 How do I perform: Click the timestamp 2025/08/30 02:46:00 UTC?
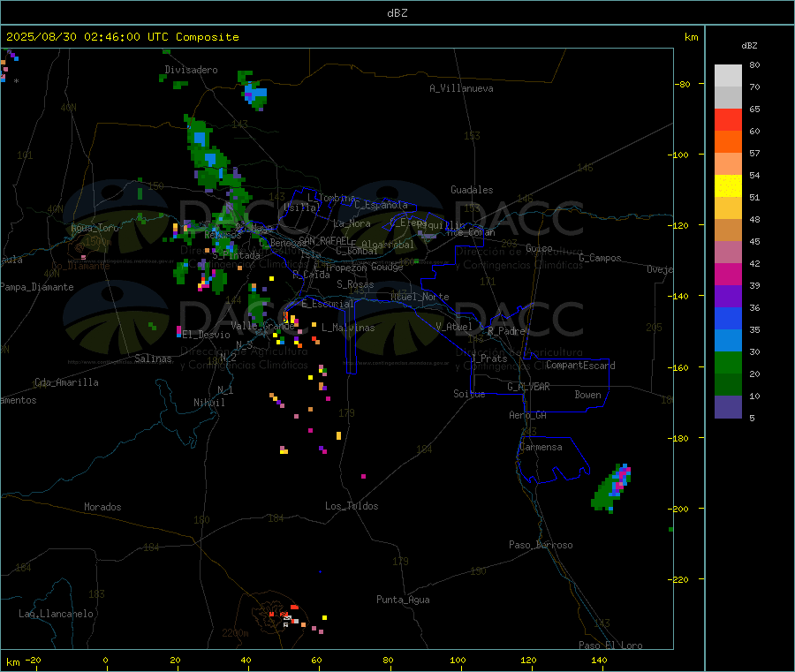coord(87,37)
